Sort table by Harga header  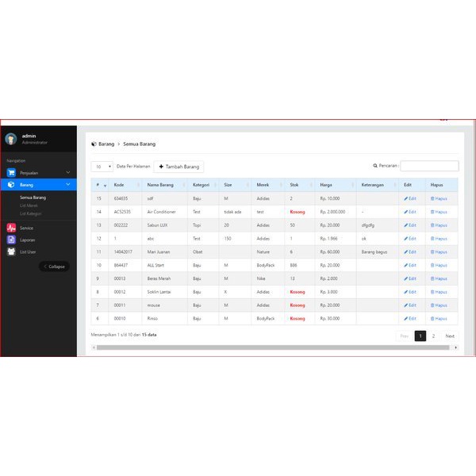click(336, 185)
